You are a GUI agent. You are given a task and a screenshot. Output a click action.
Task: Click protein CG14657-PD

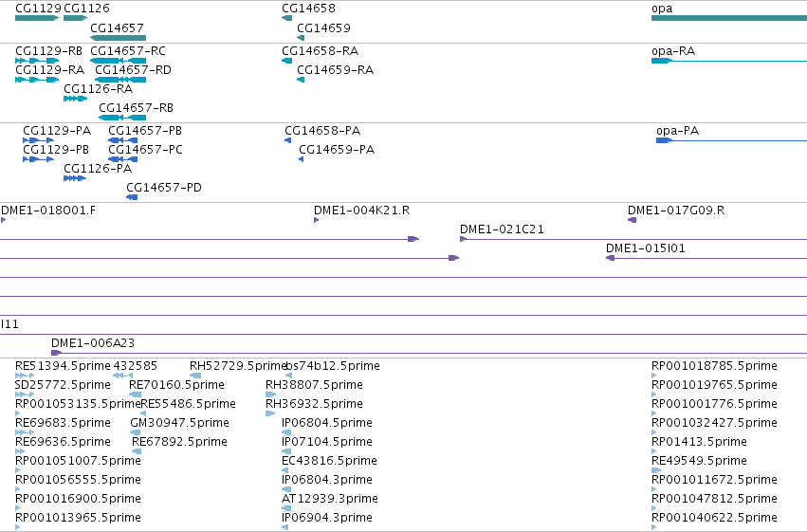tap(132, 197)
